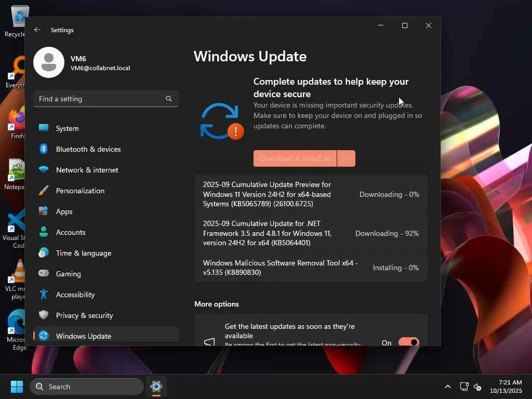Maximize the Settings window
This screenshot has width=532, height=399.
point(404,25)
